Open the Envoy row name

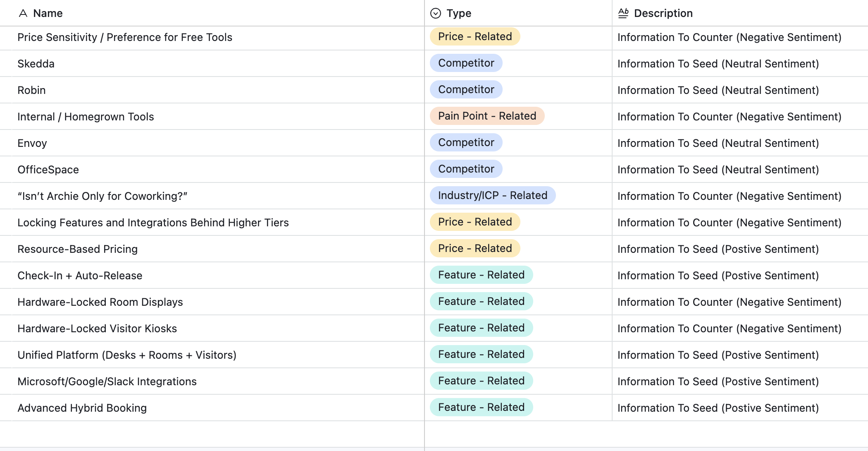point(32,143)
